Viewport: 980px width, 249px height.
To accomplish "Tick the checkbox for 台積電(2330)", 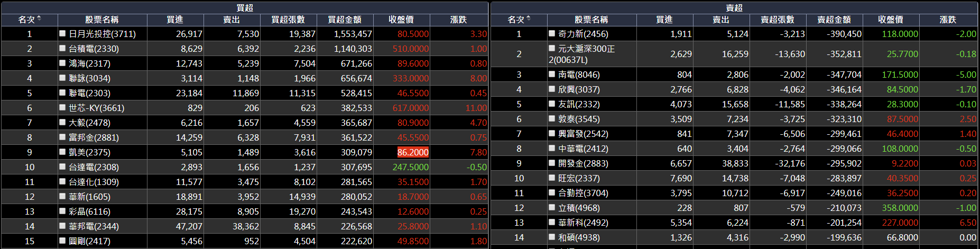I will coord(62,48).
